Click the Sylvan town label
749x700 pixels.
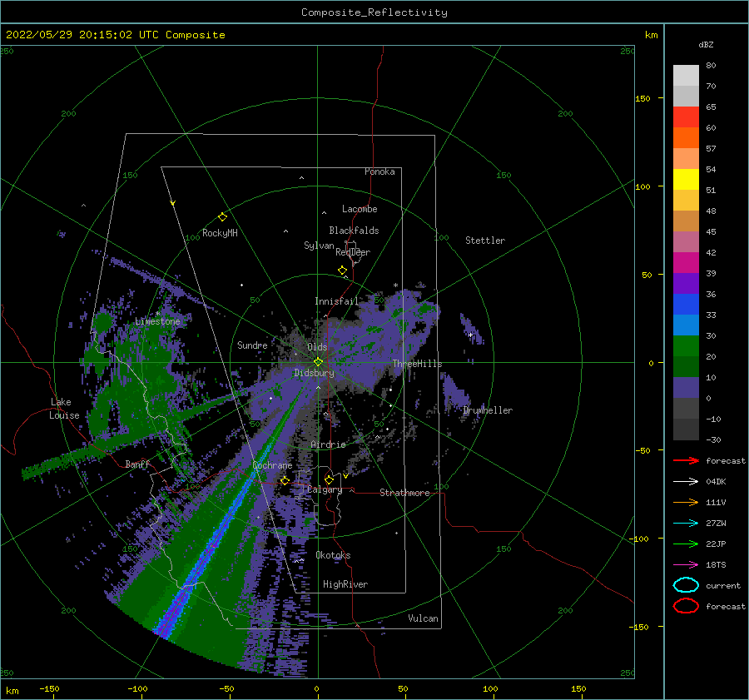[x=319, y=246]
